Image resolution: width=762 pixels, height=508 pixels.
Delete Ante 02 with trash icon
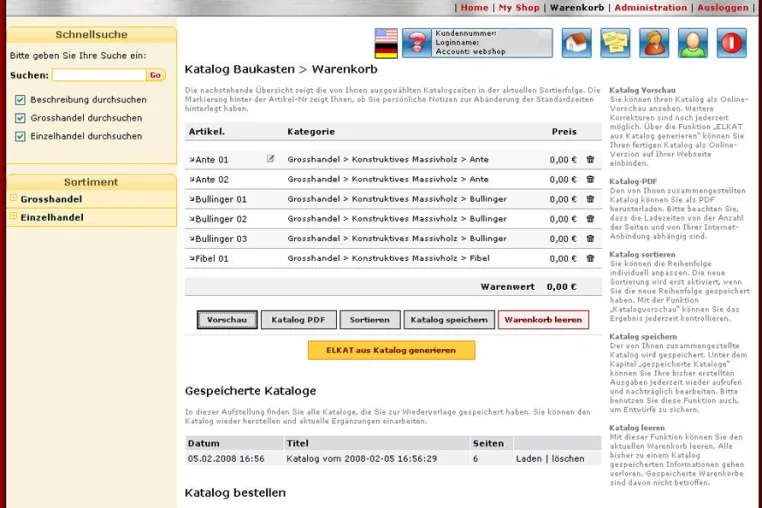[x=590, y=179]
